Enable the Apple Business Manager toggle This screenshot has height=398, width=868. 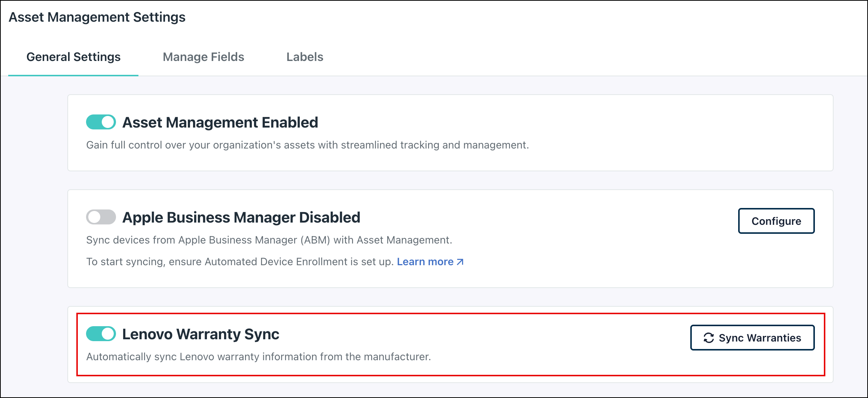pos(101,217)
